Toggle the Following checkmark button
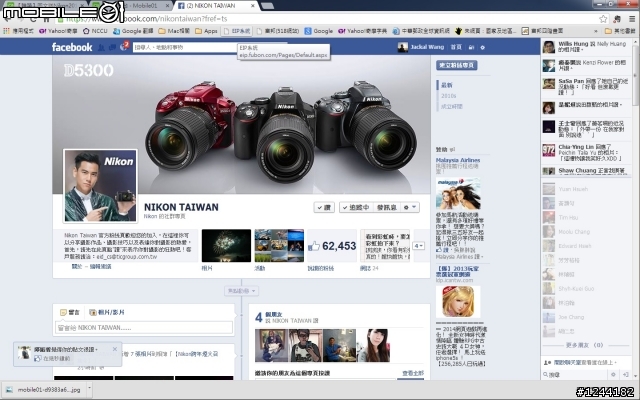Image resolution: width=640 pixels, height=400 pixels. (356, 207)
